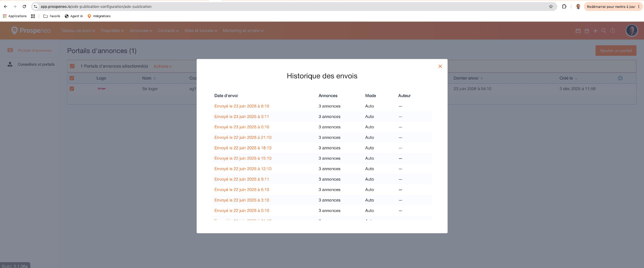Toggle the table header select-all checkbox
644x268 pixels.
(72, 78)
